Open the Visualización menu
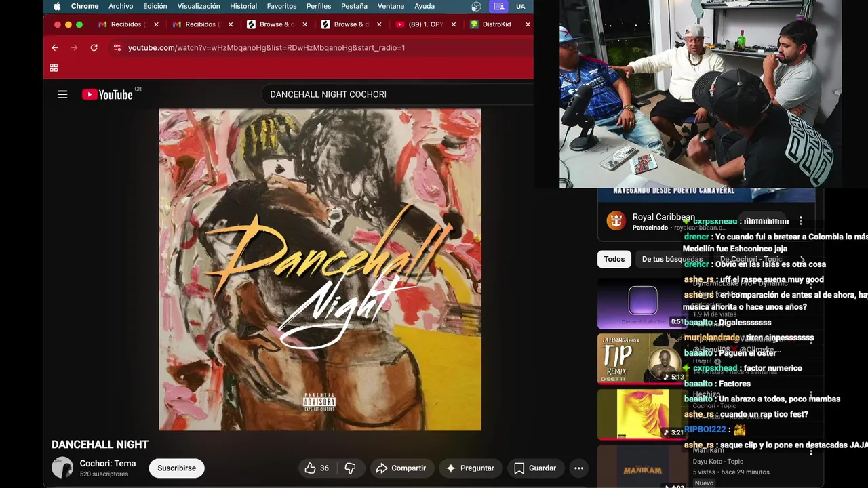868x488 pixels. pyautogui.click(x=199, y=6)
